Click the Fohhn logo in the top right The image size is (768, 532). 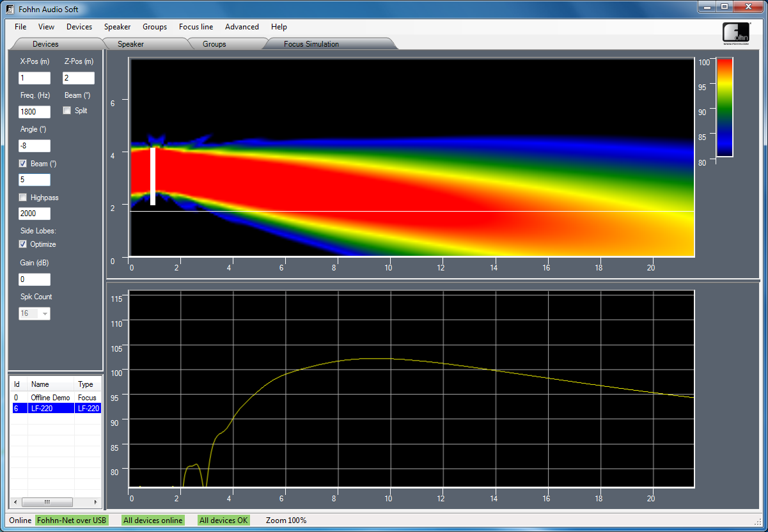(x=736, y=33)
